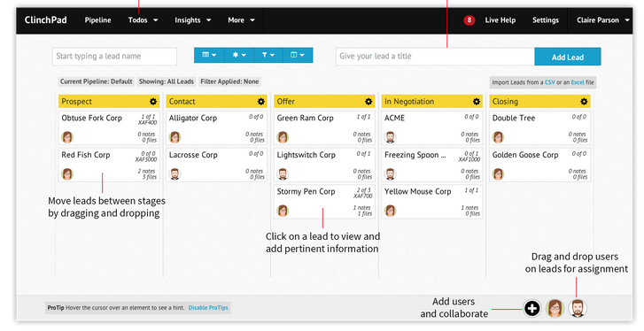Select the bearded male user avatar in the bottom bar
Screen dimensions: 644x331
pyautogui.click(x=578, y=308)
